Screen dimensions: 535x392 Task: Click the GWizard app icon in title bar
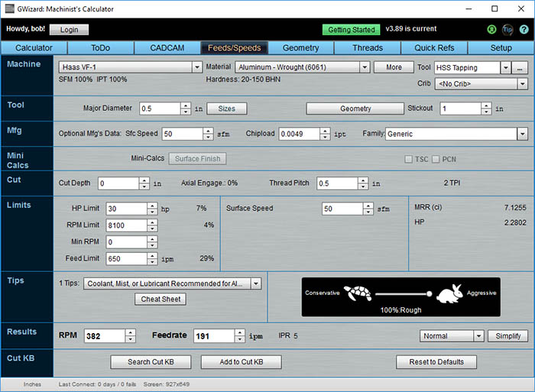(10, 8)
